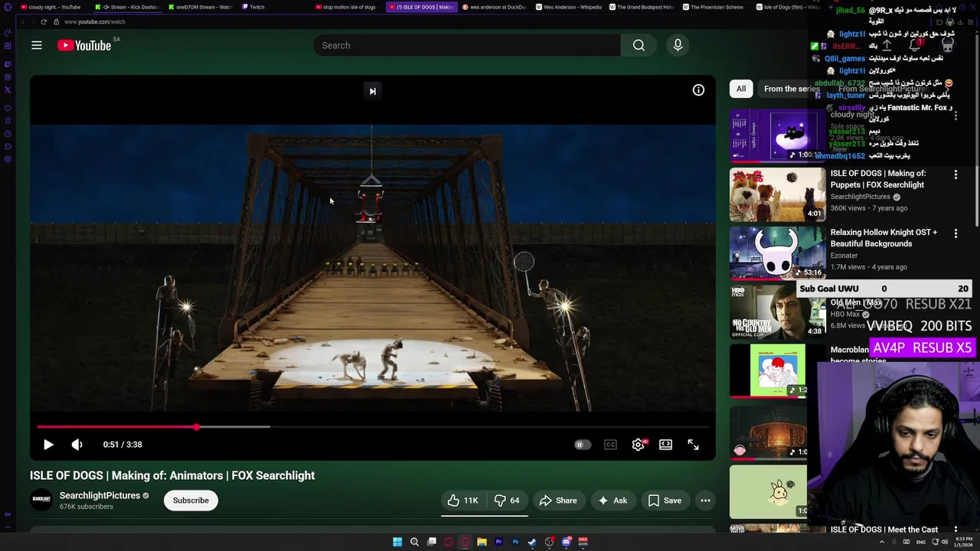
Task: Open the YouTube hamburger guide menu
Action: click(37, 45)
